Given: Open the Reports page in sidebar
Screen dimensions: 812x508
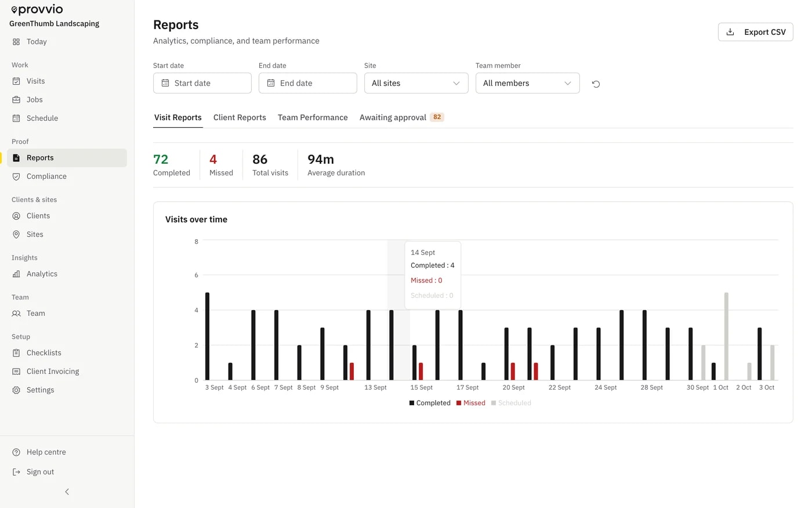Looking at the screenshot, I should click(x=67, y=158).
